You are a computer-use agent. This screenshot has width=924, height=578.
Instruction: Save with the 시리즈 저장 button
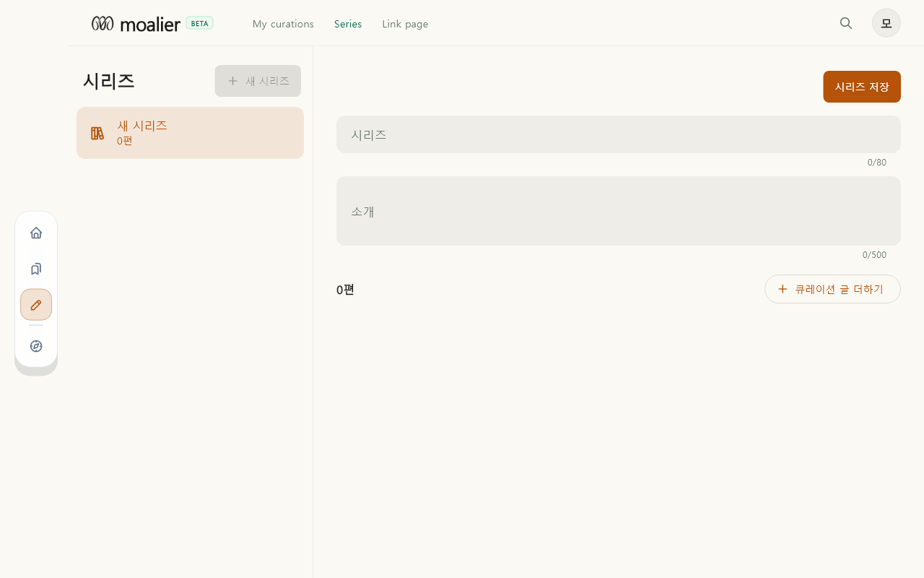pos(862,87)
